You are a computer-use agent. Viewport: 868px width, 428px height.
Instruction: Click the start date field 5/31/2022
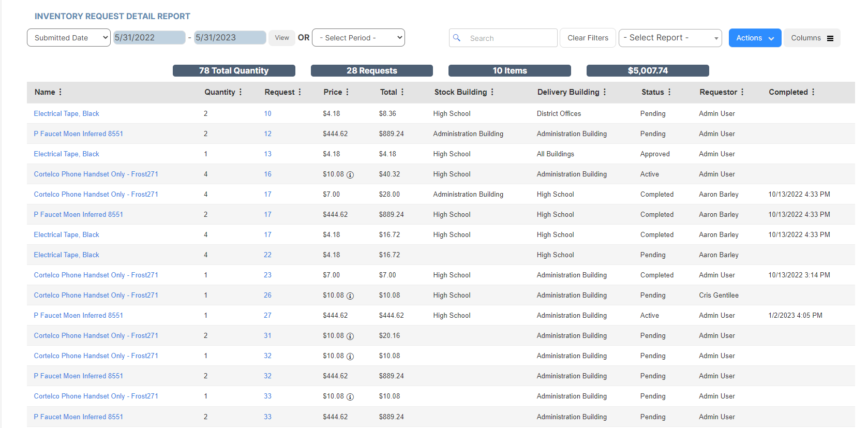(x=149, y=38)
